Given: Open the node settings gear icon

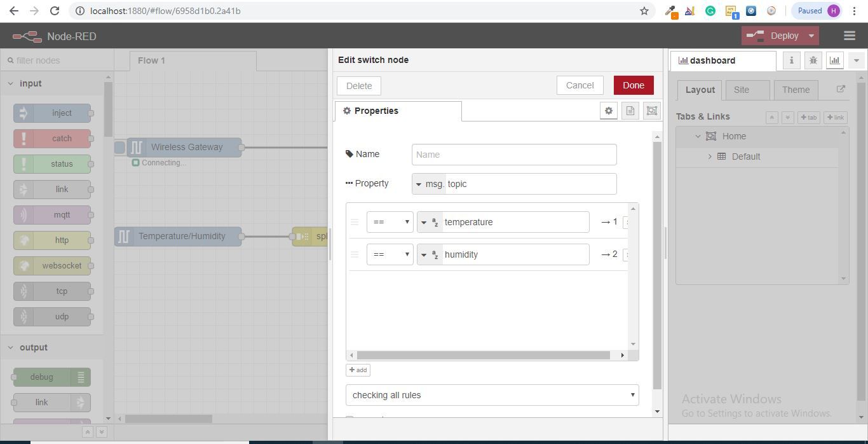Looking at the screenshot, I should click(609, 111).
